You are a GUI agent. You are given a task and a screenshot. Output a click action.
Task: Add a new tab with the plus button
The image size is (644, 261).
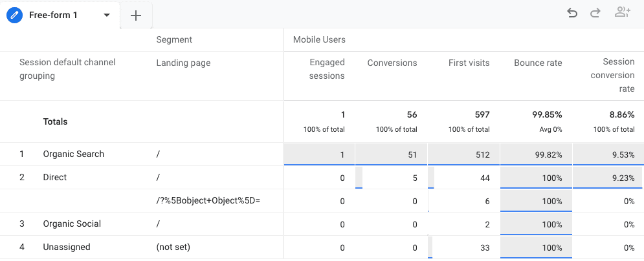(135, 16)
